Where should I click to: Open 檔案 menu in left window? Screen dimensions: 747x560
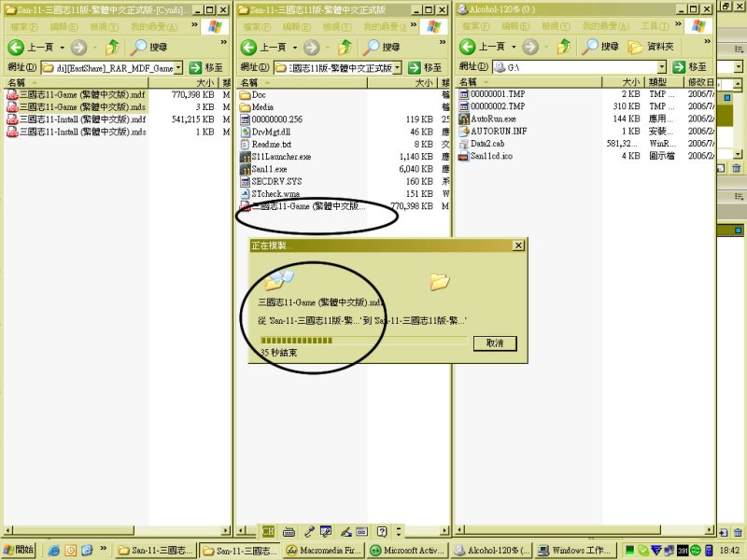(x=24, y=27)
